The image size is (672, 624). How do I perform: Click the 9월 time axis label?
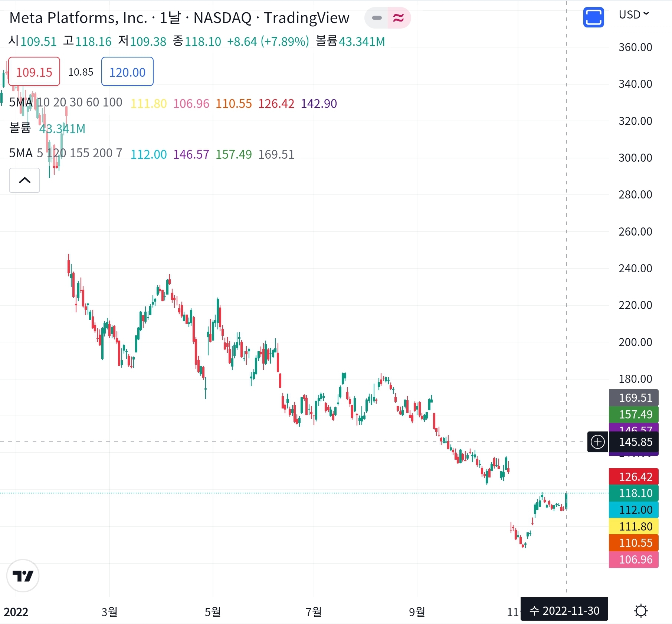point(417,612)
